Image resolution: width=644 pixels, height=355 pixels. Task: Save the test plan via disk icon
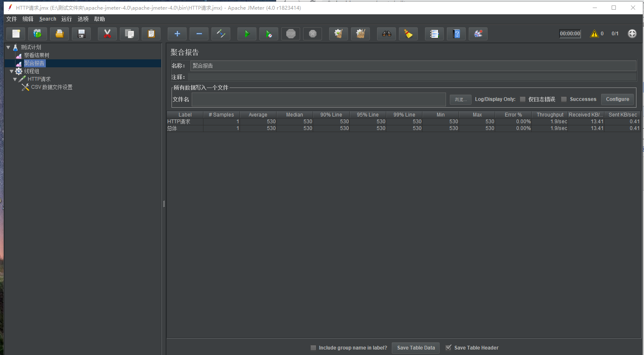coord(82,34)
